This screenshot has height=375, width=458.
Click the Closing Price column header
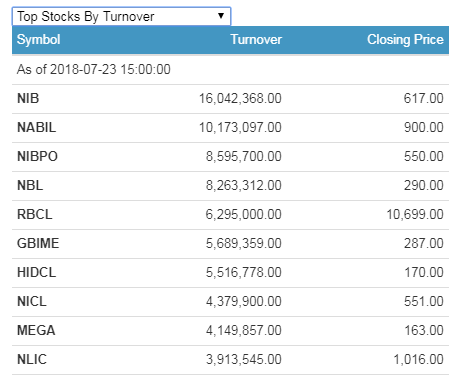coord(405,40)
